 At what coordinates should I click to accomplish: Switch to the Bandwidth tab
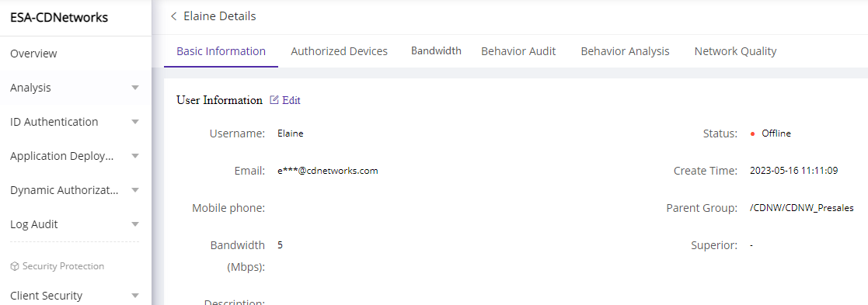[436, 51]
